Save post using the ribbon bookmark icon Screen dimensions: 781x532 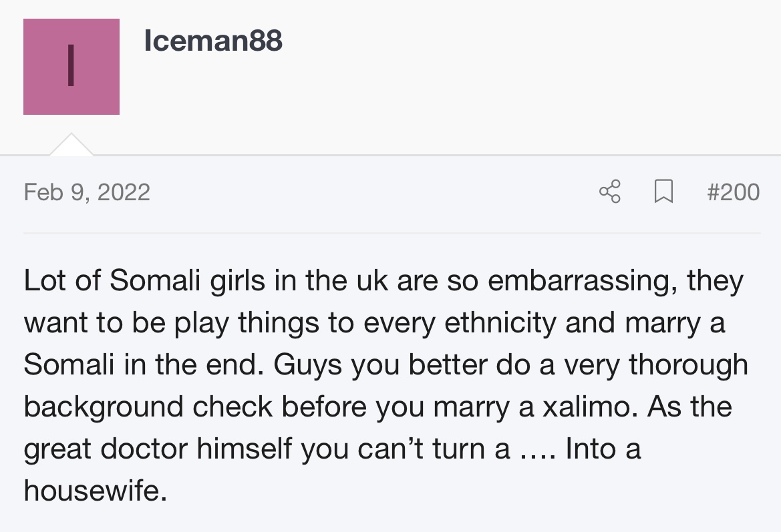pyautogui.click(x=663, y=192)
